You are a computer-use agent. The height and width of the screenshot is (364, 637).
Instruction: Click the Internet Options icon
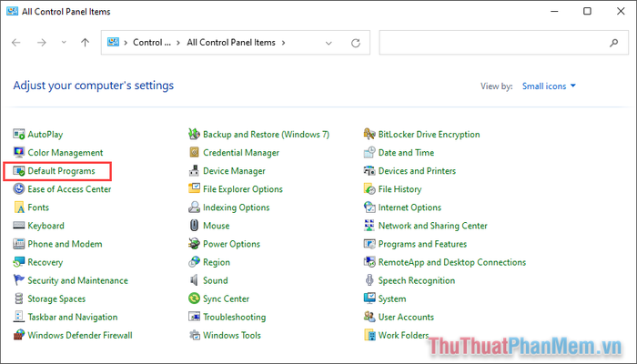tap(369, 207)
